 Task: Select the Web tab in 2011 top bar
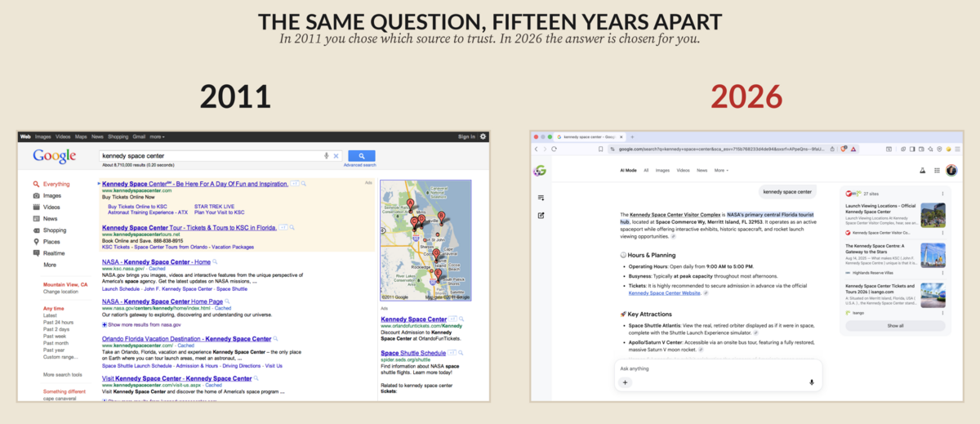tap(25, 136)
